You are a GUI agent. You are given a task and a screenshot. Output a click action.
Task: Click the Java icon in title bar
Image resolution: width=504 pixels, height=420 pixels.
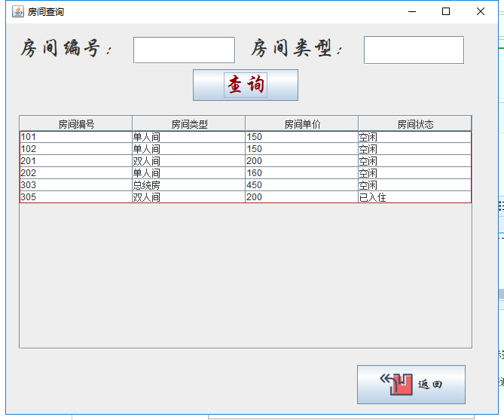[x=17, y=11]
